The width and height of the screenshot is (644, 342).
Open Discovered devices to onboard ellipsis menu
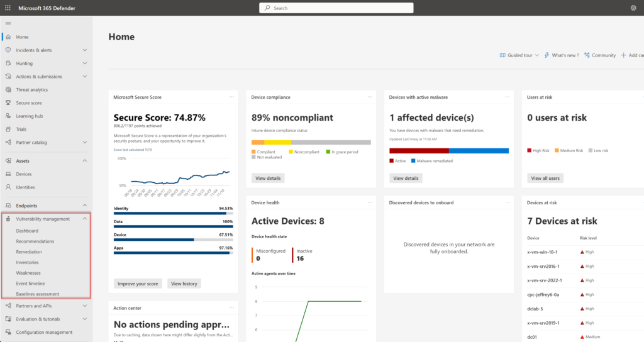(x=508, y=202)
